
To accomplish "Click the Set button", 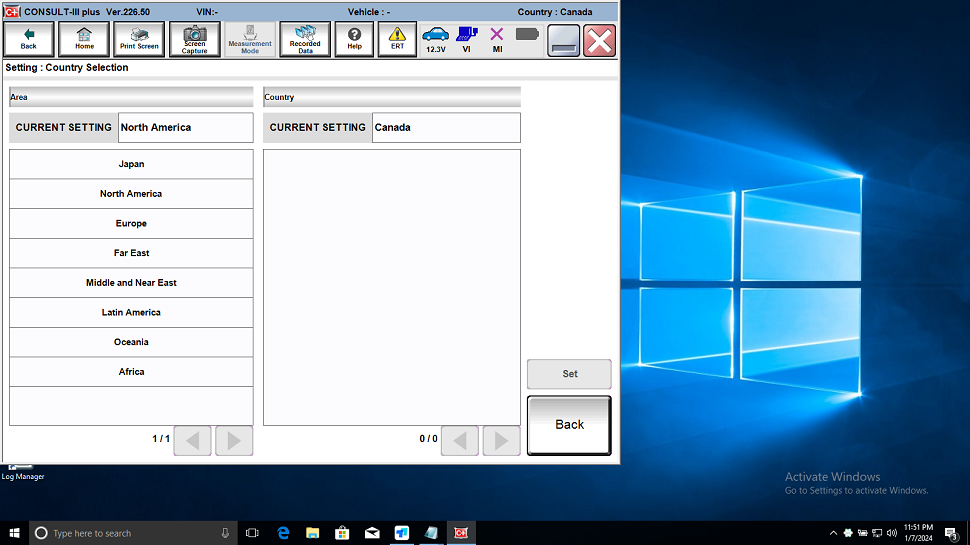I will (x=569, y=374).
